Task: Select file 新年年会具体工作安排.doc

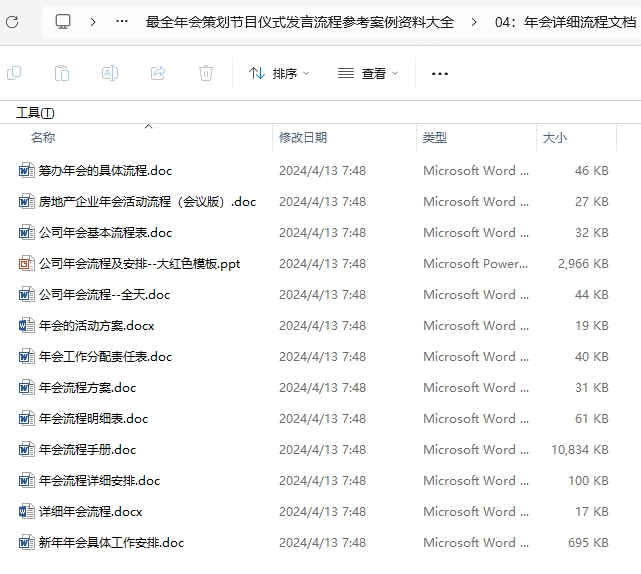Action: pos(111,543)
